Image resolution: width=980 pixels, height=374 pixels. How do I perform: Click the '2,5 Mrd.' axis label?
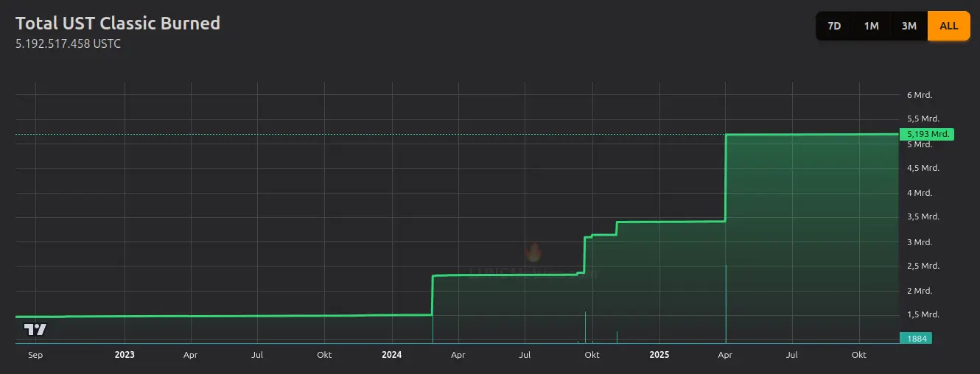click(923, 266)
